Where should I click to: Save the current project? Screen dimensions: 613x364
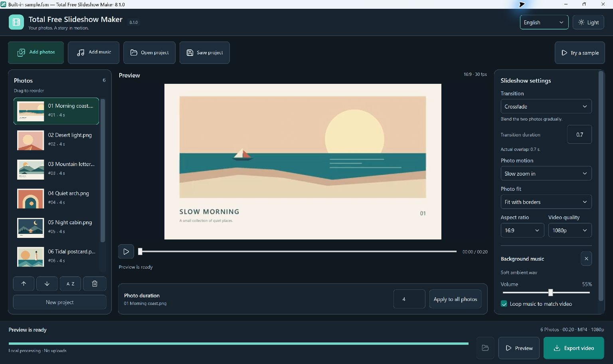204,52
